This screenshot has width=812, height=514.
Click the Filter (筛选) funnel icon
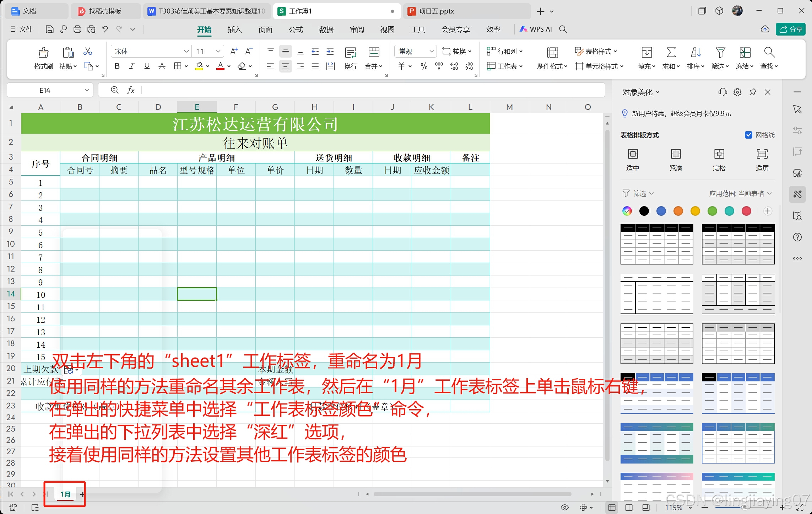tap(720, 53)
